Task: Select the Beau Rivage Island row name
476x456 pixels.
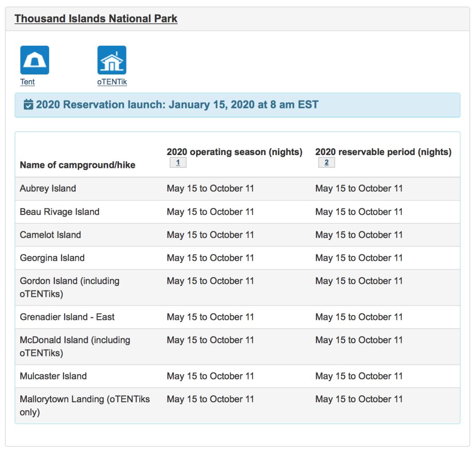Action: pos(59,212)
